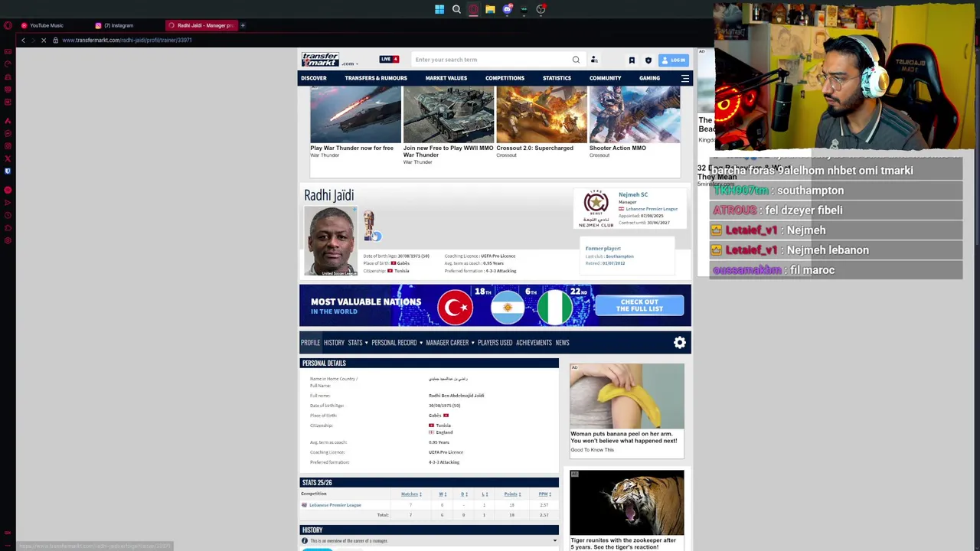
Task: Expand the Manager Career submenu
Action: pos(473,343)
